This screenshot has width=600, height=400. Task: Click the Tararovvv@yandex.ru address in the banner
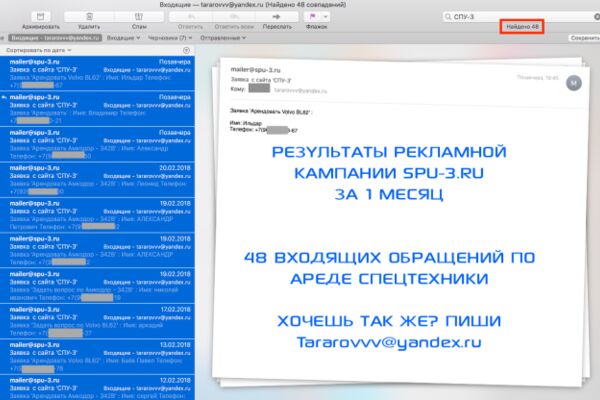tap(389, 342)
